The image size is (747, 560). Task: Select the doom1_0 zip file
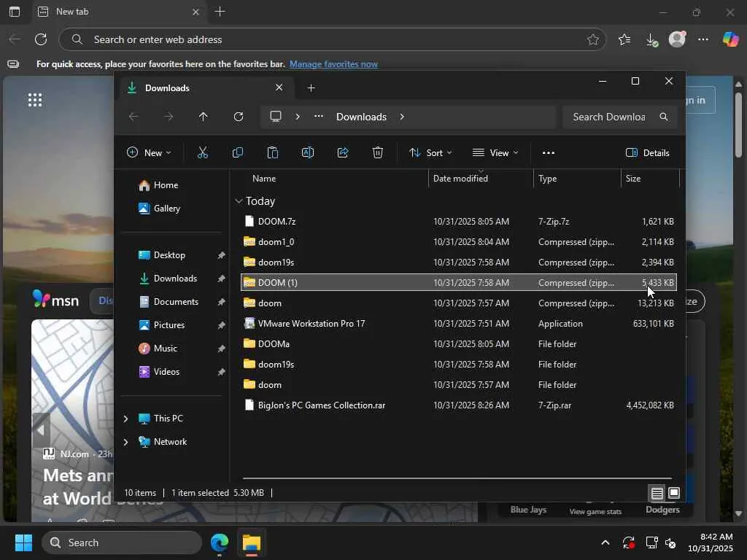point(459,242)
